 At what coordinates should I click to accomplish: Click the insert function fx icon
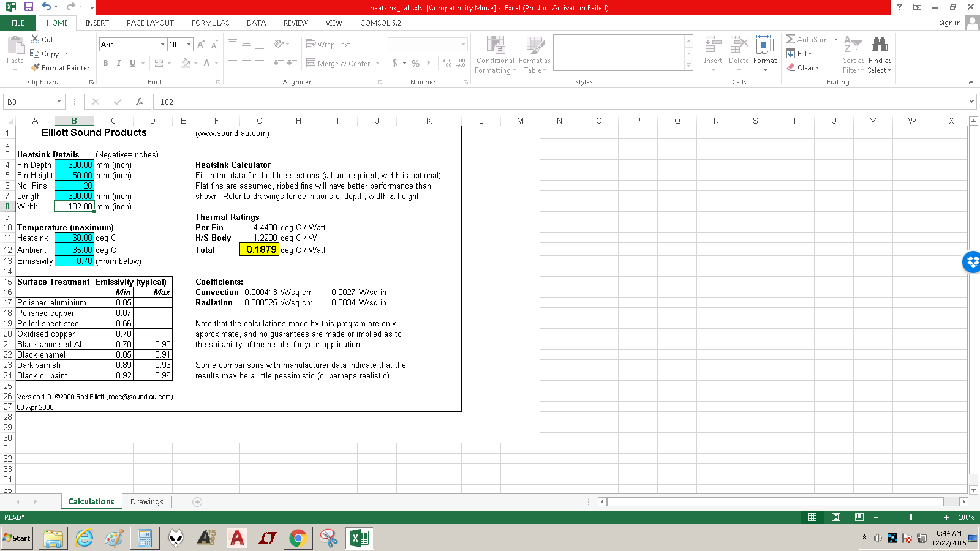pos(140,102)
